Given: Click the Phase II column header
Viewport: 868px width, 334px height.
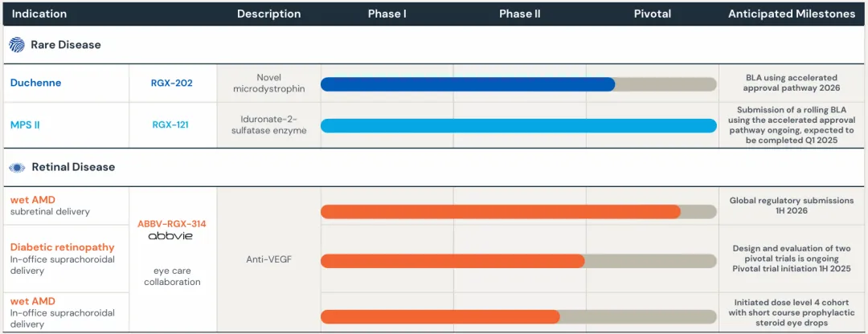Looking at the screenshot, I should (x=519, y=14).
